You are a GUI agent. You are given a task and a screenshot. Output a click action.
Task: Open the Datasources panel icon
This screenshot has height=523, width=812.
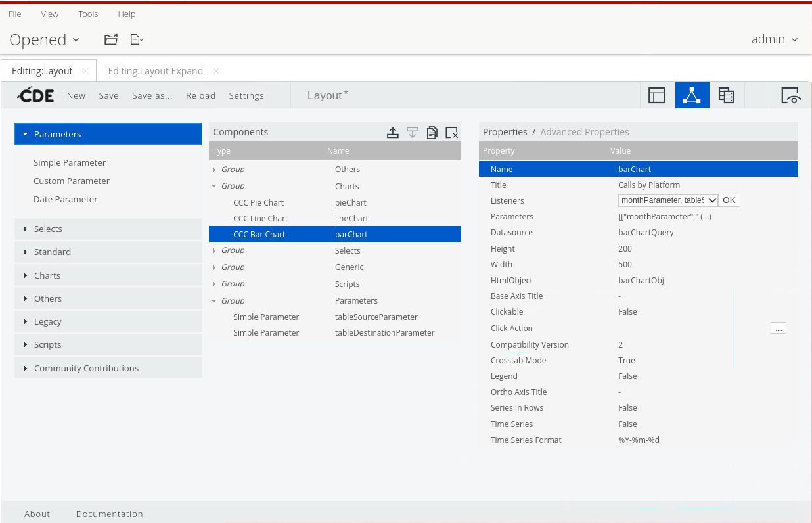(726, 95)
